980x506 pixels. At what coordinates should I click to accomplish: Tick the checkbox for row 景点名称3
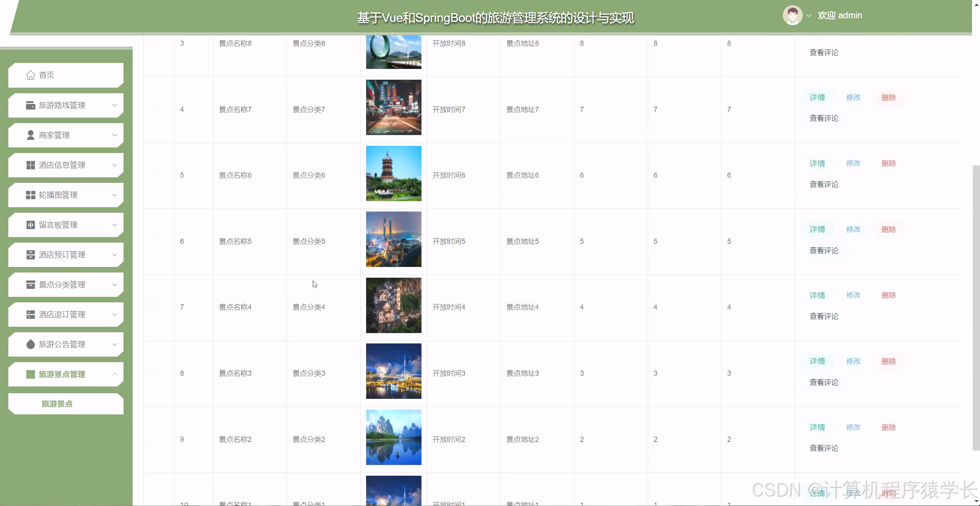point(153,373)
